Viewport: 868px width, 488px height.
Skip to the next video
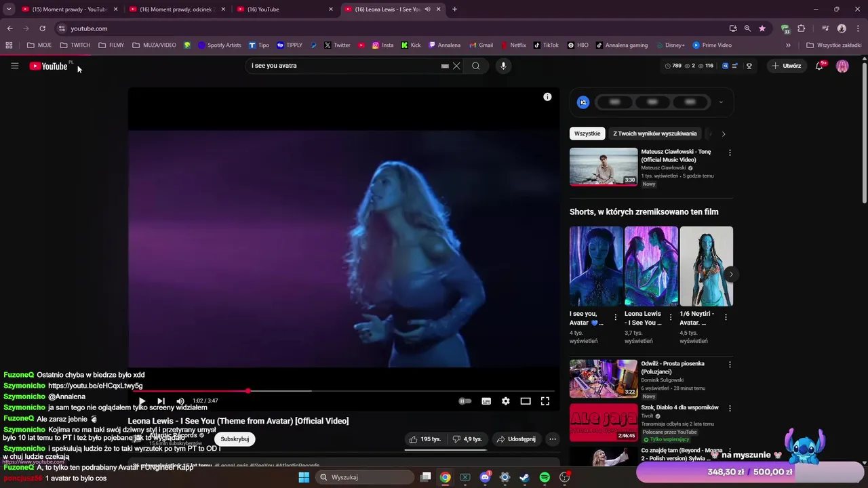161,401
